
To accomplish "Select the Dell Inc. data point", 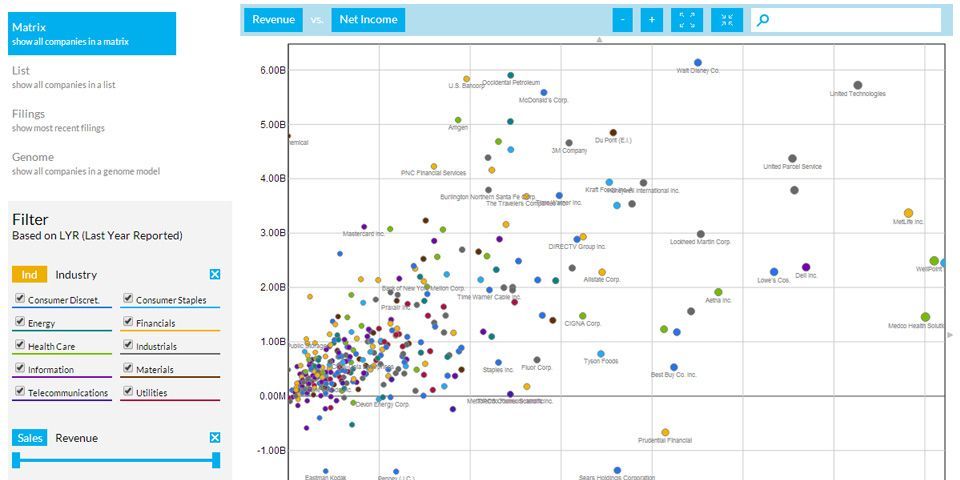I will [x=806, y=267].
